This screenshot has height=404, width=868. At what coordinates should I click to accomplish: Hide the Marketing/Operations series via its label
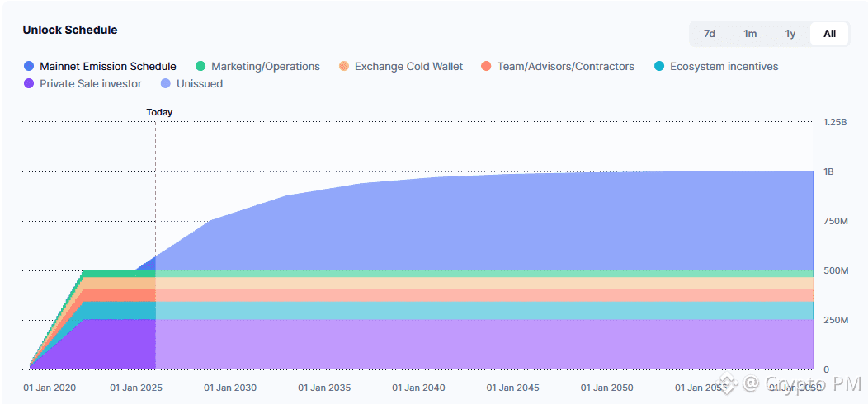[266, 67]
